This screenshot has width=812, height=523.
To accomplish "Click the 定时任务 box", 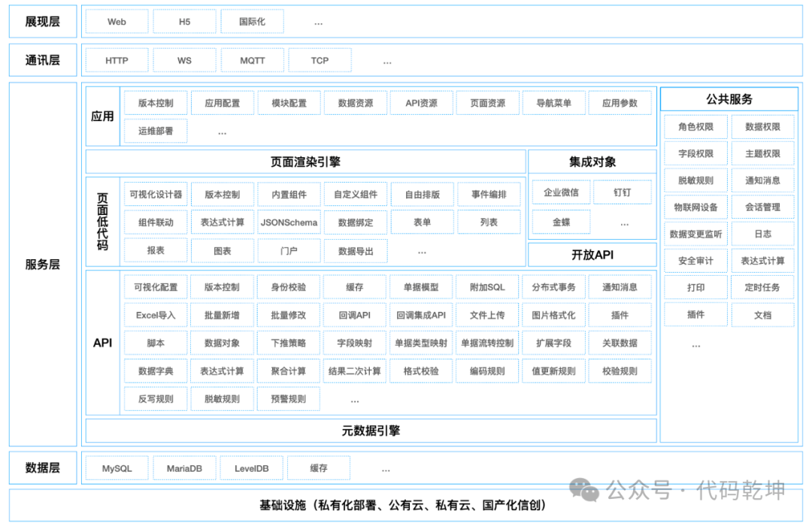I will click(763, 287).
